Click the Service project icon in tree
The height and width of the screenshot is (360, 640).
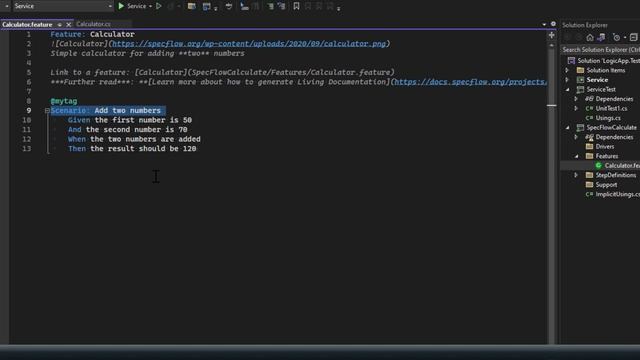[580, 80]
